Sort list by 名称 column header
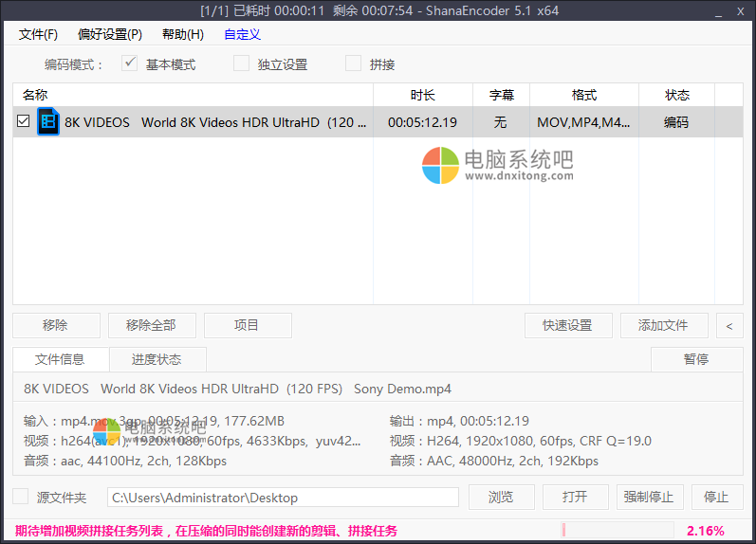This screenshot has width=756, height=544. click(193, 95)
